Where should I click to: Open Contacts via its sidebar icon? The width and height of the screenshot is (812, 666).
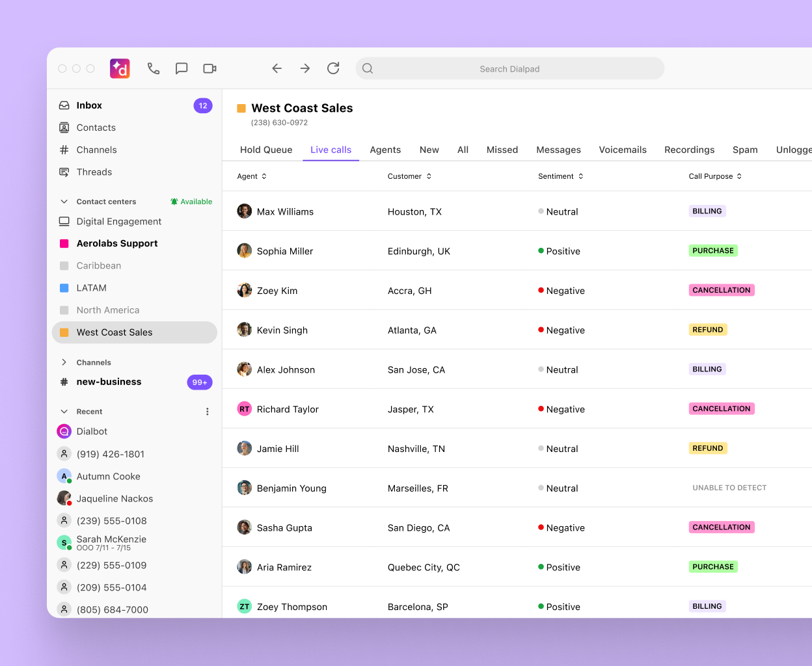64,127
